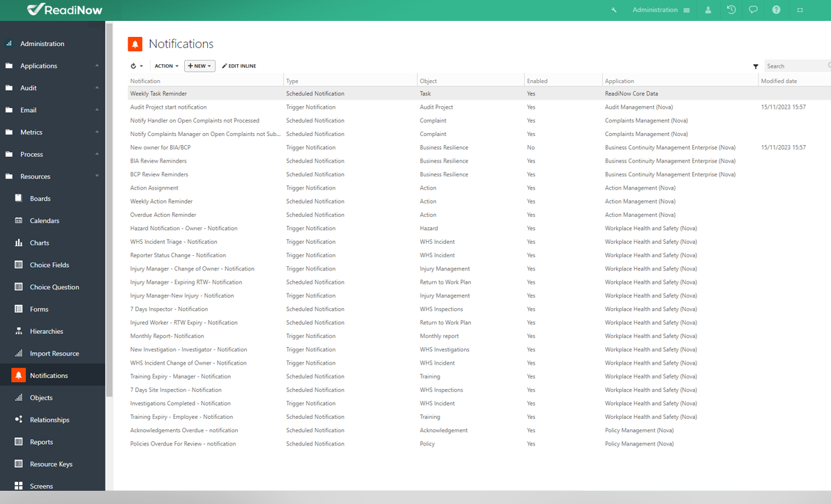Expand the Process folder arrow
The height and width of the screenshot is (504, 831).
point(97,154)
